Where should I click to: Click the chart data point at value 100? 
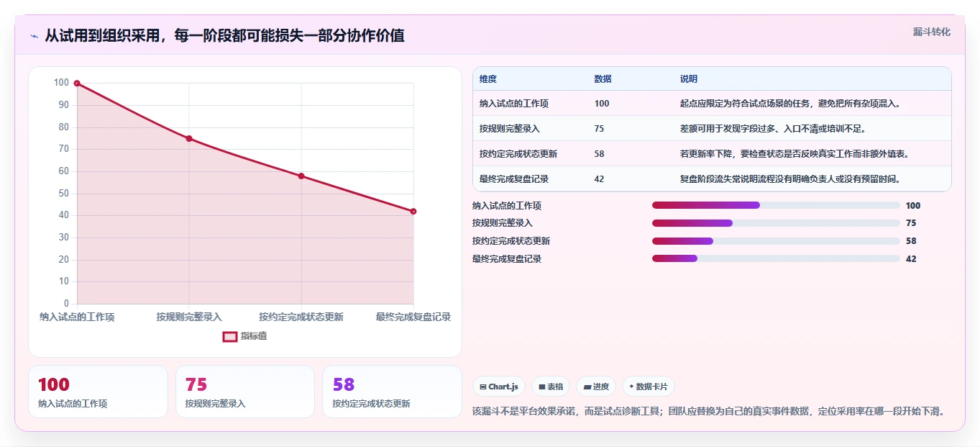(77, 83)
